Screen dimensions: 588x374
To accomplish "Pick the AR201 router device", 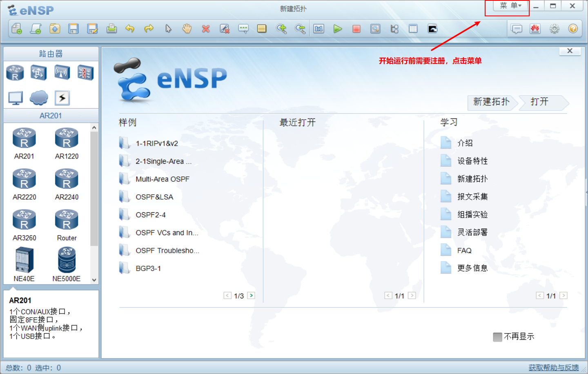I will tap(24, 143).
